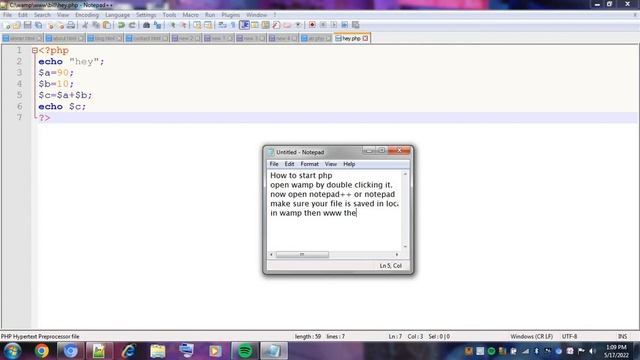640x360 pixels.
Task: Open the Document Map toolbar icon
Action: click(265, 25)
